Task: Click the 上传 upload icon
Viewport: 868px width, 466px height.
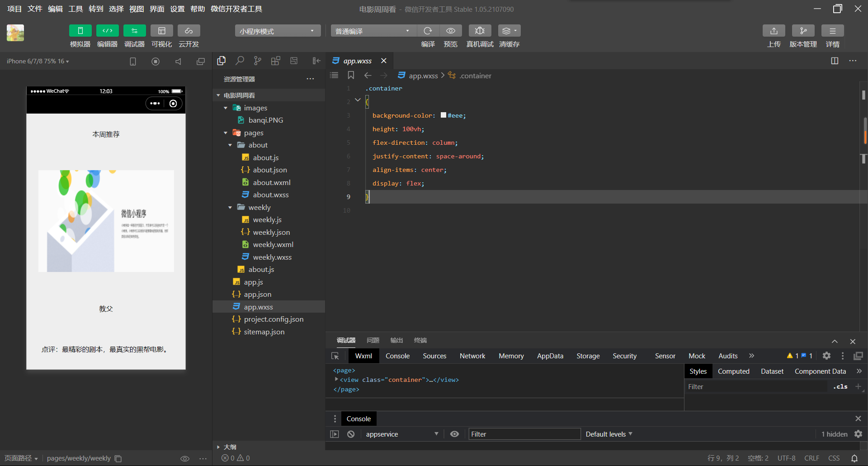Action: (774, 30)
